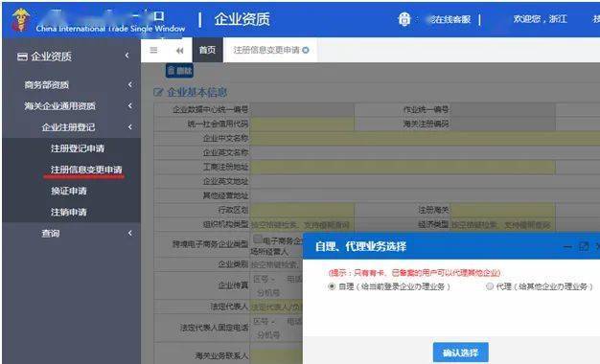Click the 欢迎您，浙江 user greeting
This screenshot has height=364, width=600.
pyautogui.click(x=541, y=19)
